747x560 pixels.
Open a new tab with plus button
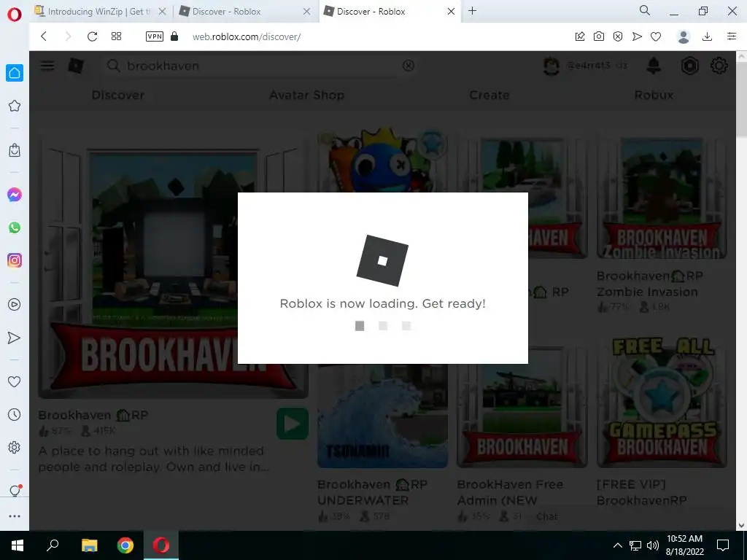(x=472, y=11)
